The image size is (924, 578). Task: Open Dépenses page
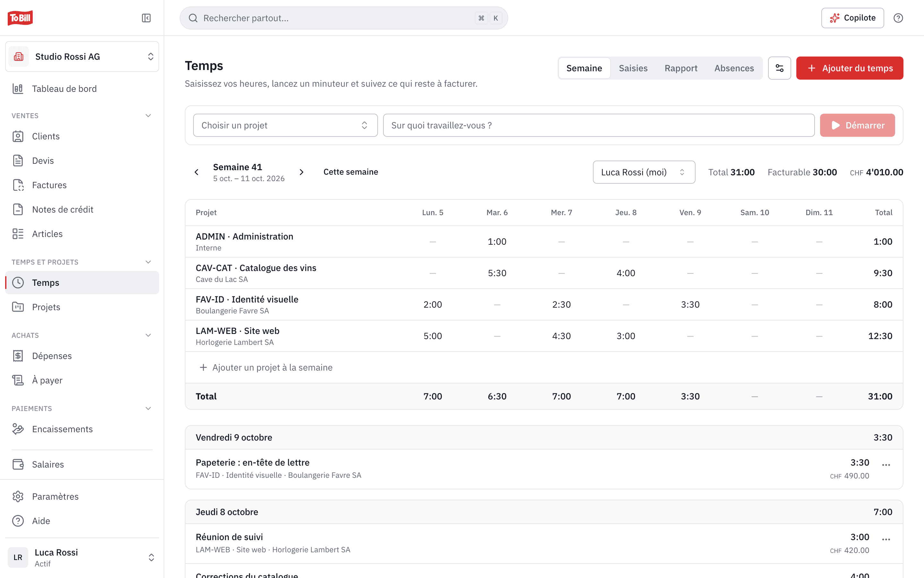(82, 356)
